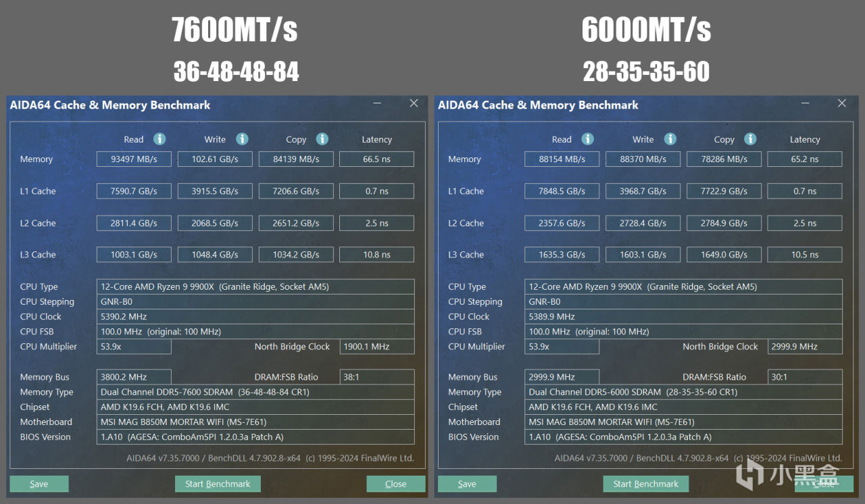This screenshot has height=504, width=865.
Task: Select the 0.7 ns L1 latency in DDR5-7600 window
Action: point(377,191)
